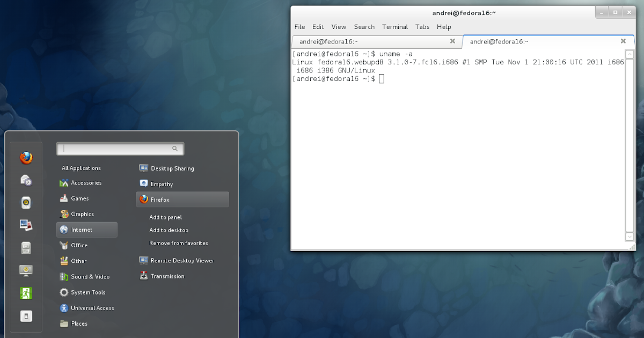Click the lock screen monitor icon
The image size is (644, 338).
point(26,270)
